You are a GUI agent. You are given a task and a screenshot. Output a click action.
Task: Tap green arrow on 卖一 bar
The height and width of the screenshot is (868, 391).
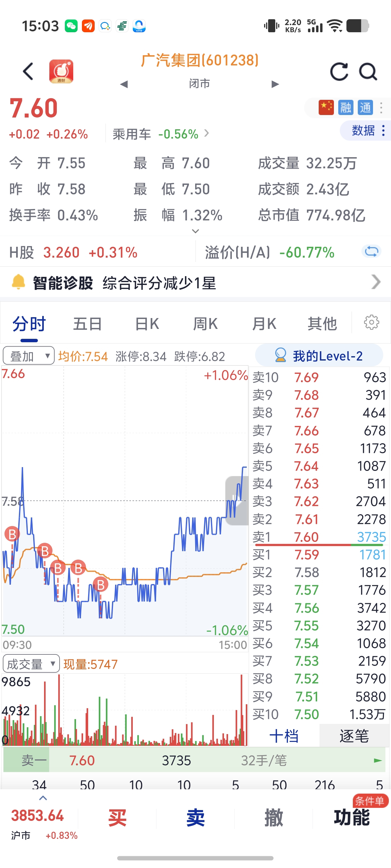(x=378, y=760)
